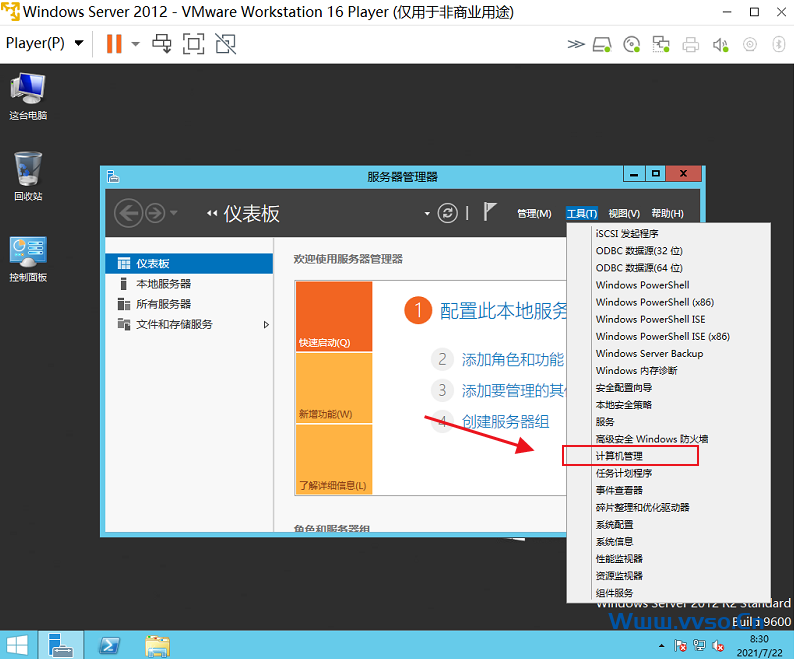Open the notifications flag in Server Manager
Viewport: 794px width, 659px height.
(490, 212)
